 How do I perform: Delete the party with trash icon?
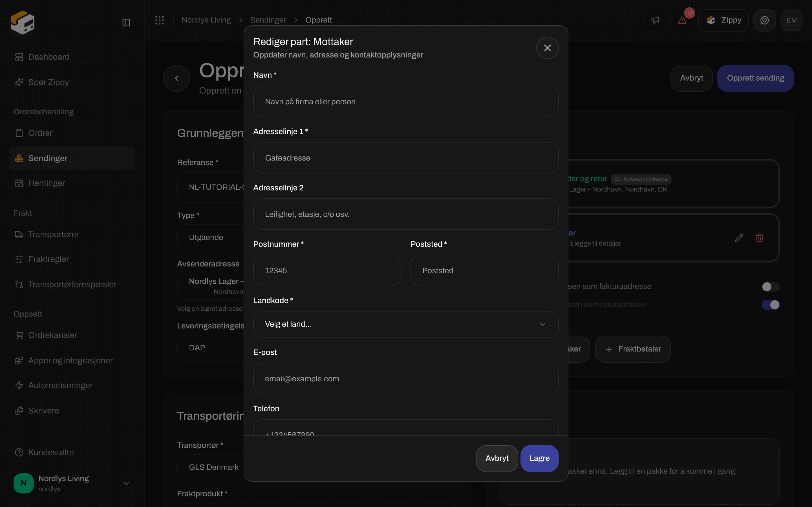point(760,238)
